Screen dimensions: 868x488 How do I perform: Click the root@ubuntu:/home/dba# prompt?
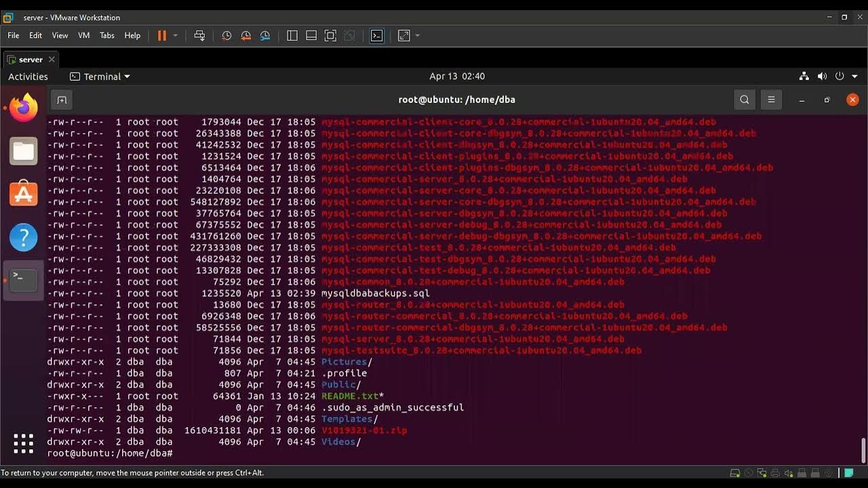[110, 453]
